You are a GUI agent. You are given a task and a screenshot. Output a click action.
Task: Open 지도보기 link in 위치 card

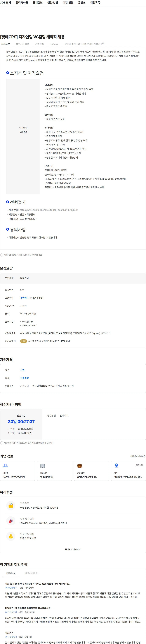tap(139, 465)
